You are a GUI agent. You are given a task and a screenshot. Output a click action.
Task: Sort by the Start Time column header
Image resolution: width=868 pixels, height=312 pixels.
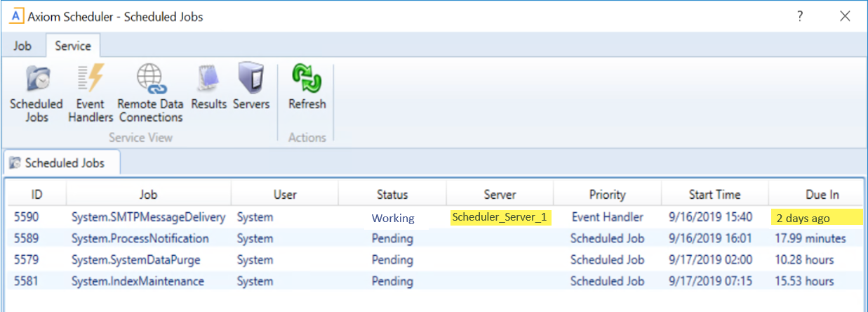coord(714,195)
